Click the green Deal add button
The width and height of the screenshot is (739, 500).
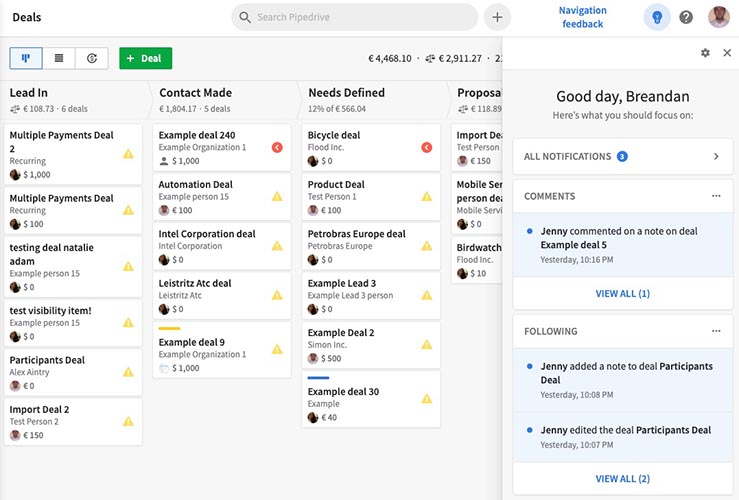pyautogui.click(x=146, y=58)
